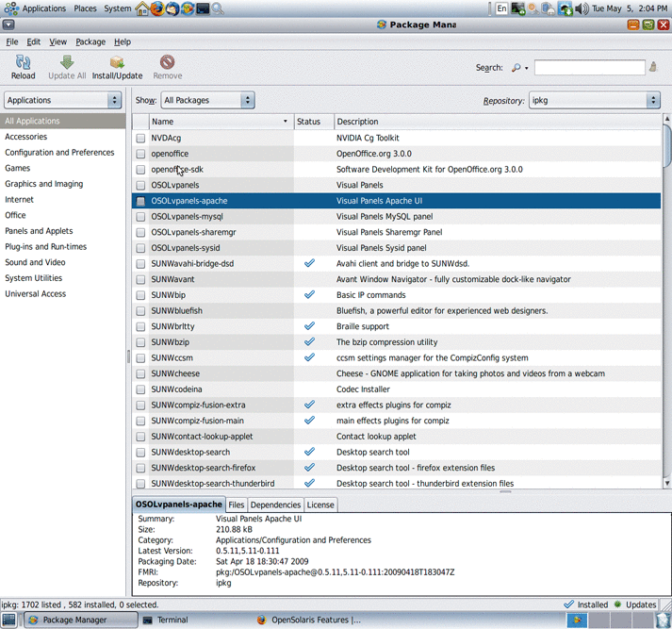Click the clear search broom icon
Image resolution: width=672 pixels, height=629 pixels.
coord(653,68)
